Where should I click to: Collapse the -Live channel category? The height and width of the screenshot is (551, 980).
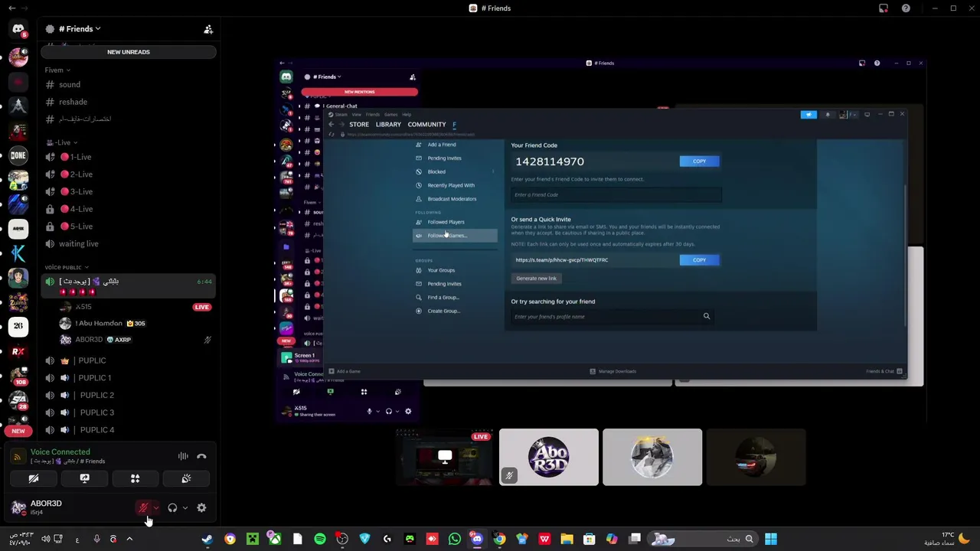tap(62, 142)
